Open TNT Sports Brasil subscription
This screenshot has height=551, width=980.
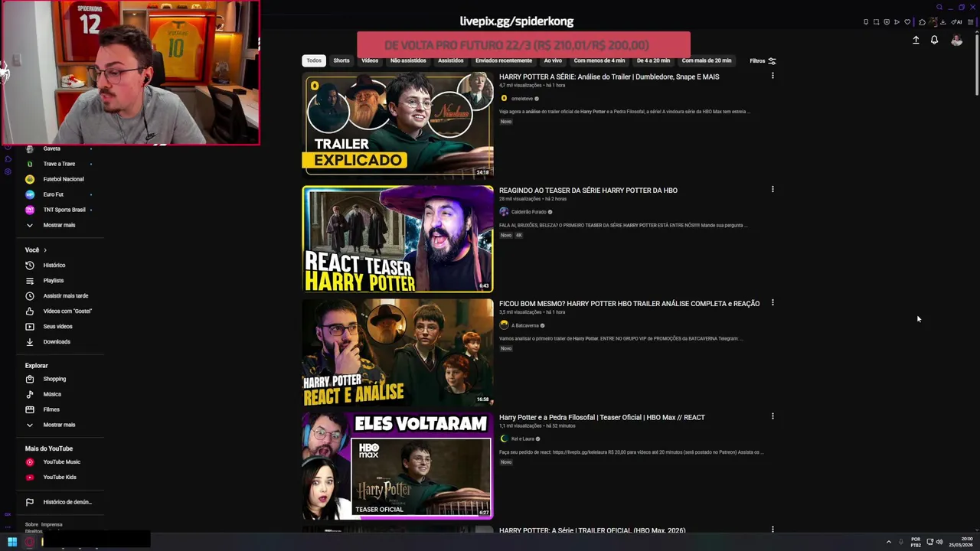click(x=59, y=210)
